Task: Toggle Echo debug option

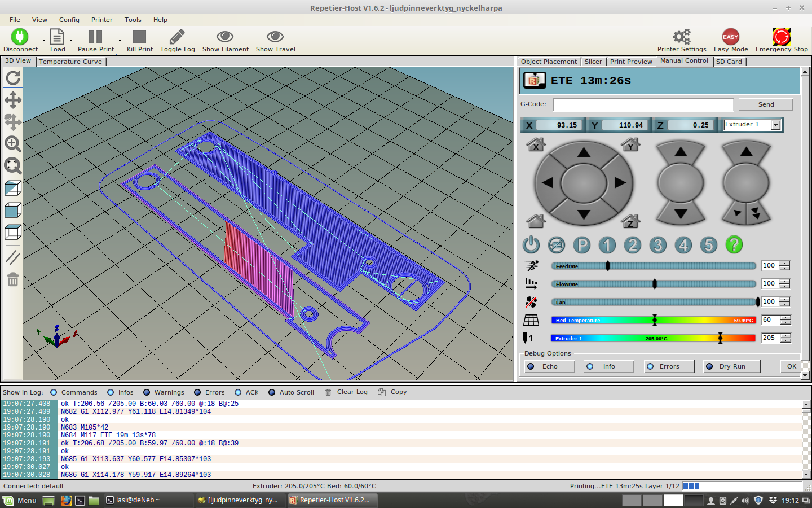Action: pyautogui.click(x=549, y=366)
